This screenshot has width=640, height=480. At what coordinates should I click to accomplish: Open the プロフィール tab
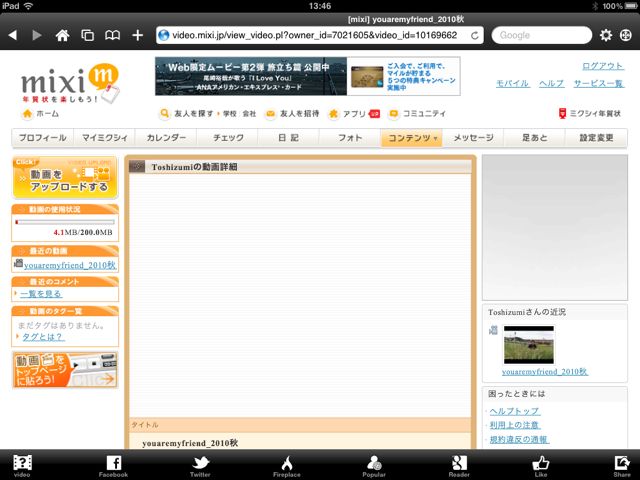point(43,138)
